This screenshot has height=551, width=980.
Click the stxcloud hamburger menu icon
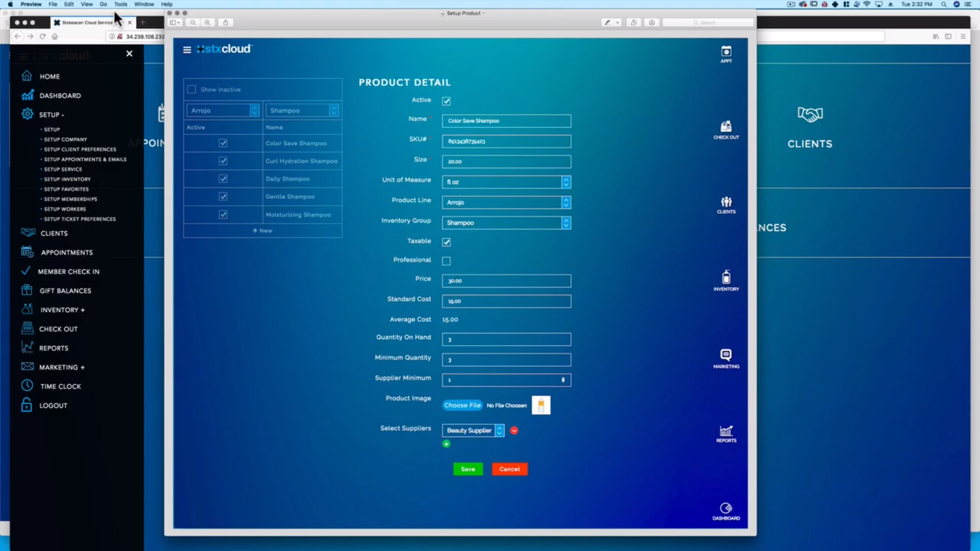[x=187, y=49]
